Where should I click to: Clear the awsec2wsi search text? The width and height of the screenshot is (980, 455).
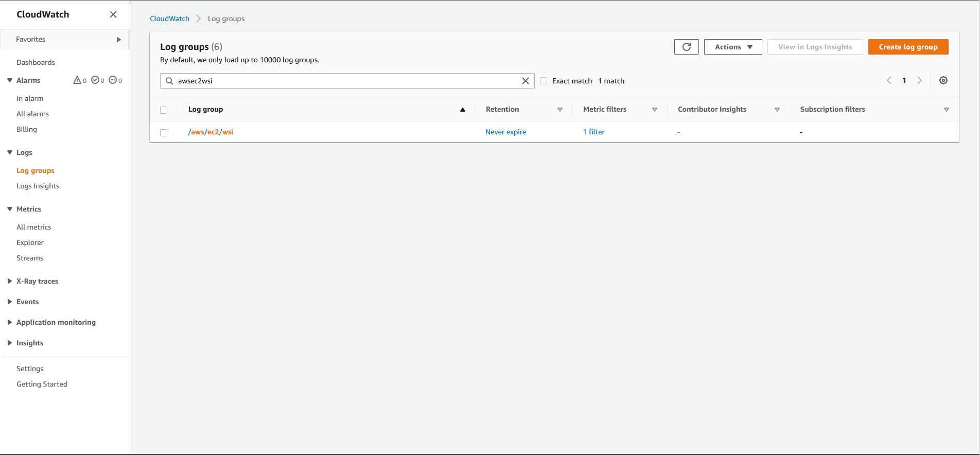coord(526,81)
